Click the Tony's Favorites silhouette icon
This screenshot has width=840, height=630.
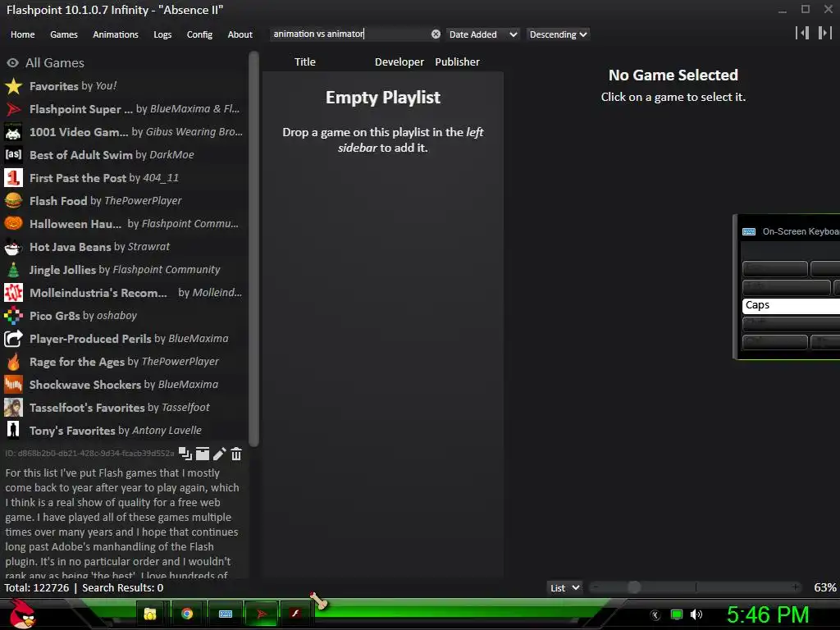(13, 430)
